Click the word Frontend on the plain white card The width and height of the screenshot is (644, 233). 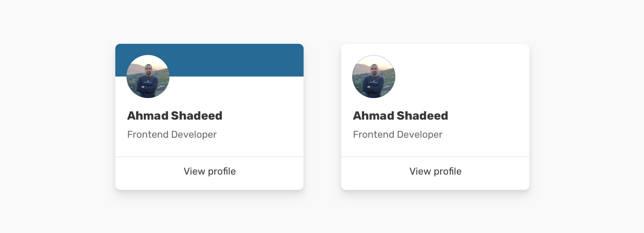point(373,135)
